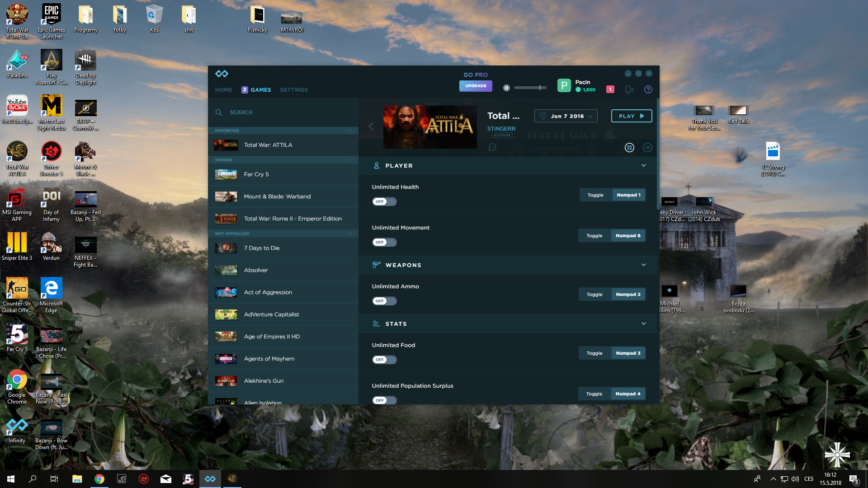The width and height of the screenshot is (868, 488).
Task: Click the Infinity logo in the app header
Action: click(222, 74)
